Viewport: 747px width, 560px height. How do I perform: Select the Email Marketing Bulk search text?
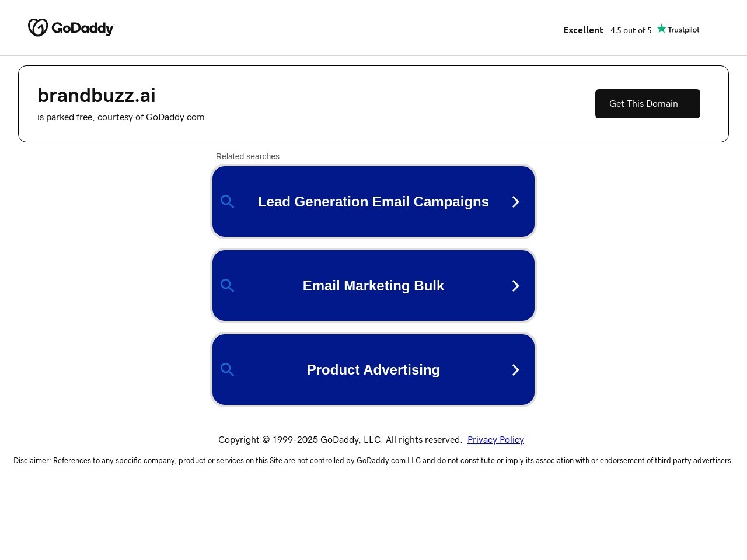coord(373,286)
